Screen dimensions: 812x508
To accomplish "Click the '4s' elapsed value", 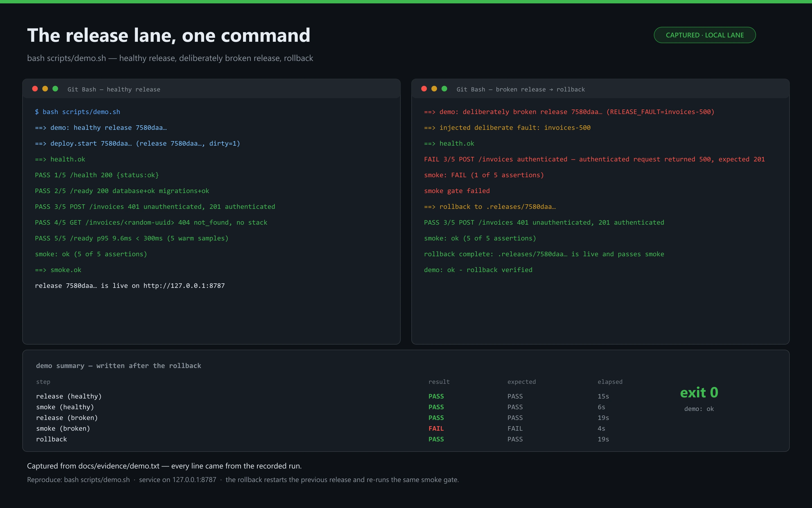I will (x=601, y=428).
